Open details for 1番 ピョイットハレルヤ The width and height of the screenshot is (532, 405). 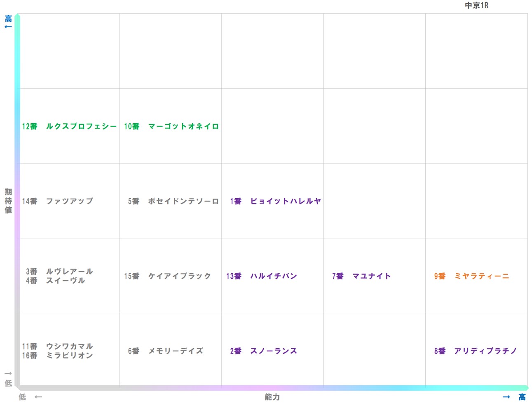tap(275, 201)
